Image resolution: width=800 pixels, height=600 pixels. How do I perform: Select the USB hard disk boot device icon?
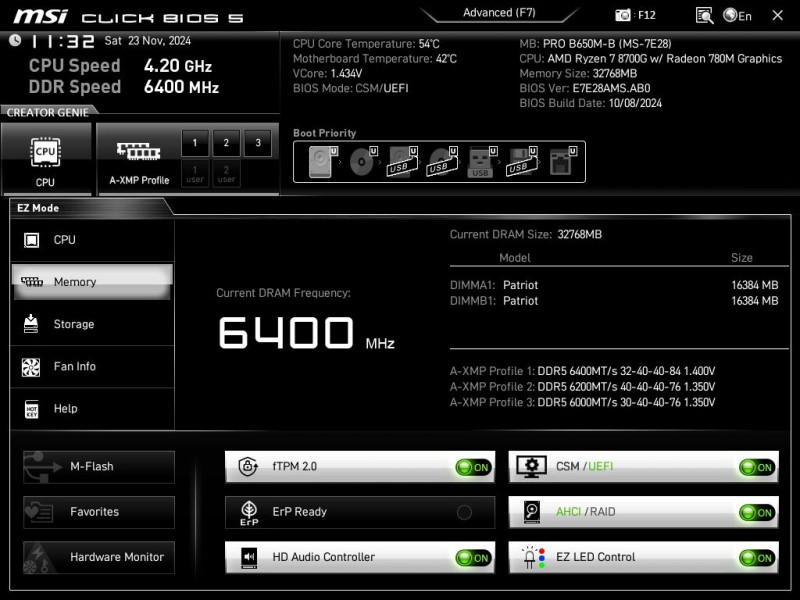pyautogui.click(x=403, y=162)
